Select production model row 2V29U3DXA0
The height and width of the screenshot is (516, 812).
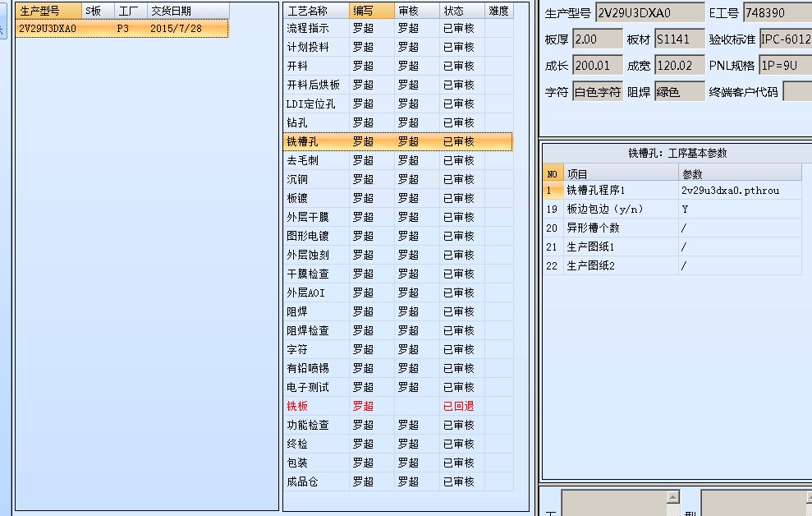122,29
